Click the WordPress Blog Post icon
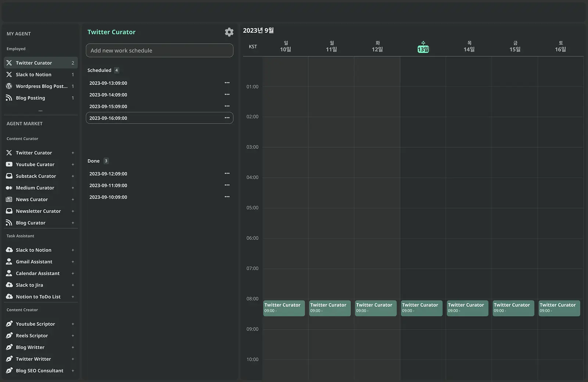Screen dimensions: 588x382 [x=9, y=86]
